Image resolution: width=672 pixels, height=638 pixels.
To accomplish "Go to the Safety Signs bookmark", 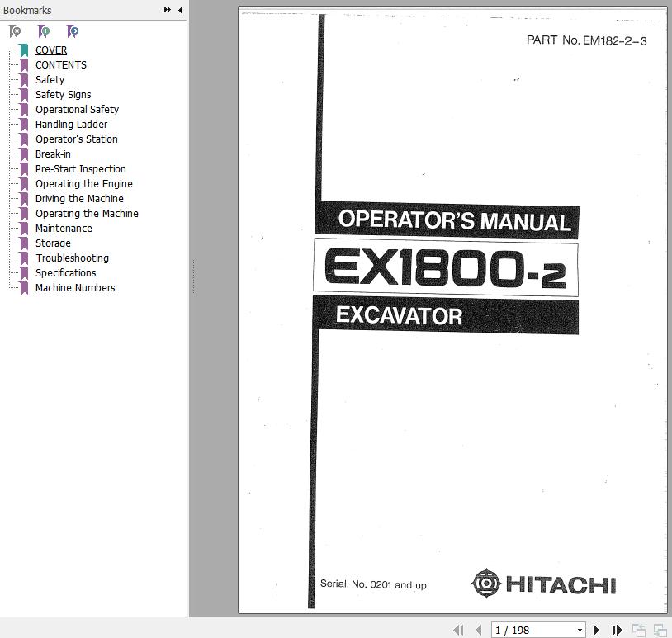I will (63, 95).
